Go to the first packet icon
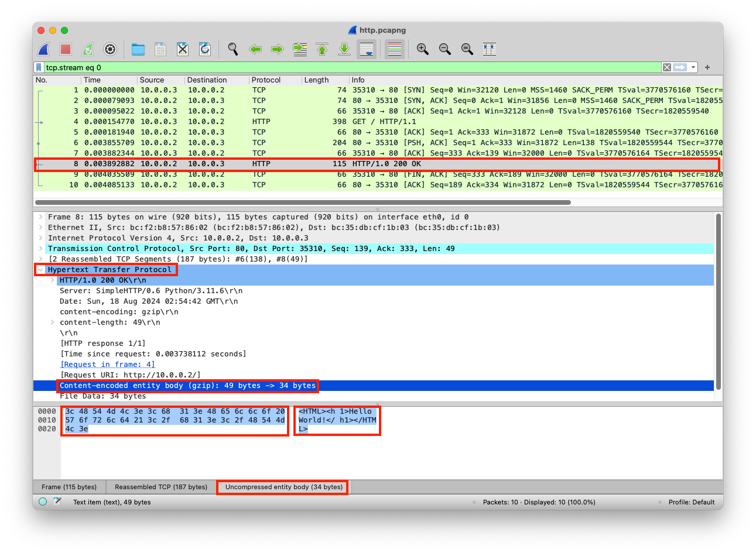Image resolution: width=756 pixels, height=553 pixels. click(x=322, y=50)
